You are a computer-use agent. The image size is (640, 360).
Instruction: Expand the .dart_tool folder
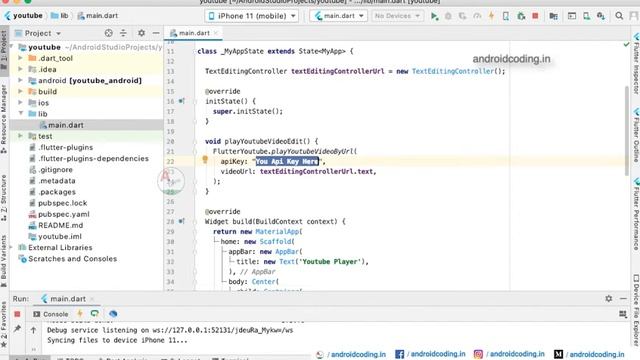(20, 58)
